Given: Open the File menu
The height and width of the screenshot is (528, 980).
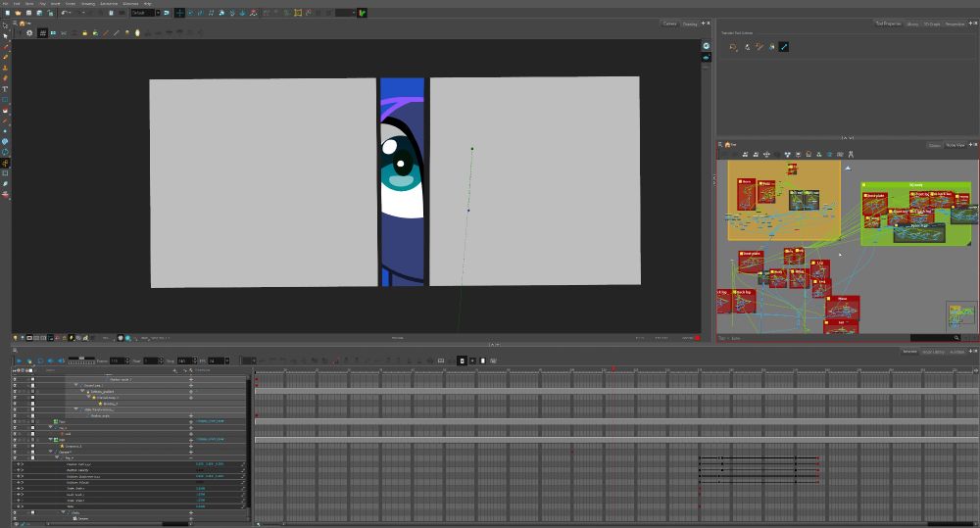Looking at the screenshot, I should pyautogui.click(x=6, y=4).
